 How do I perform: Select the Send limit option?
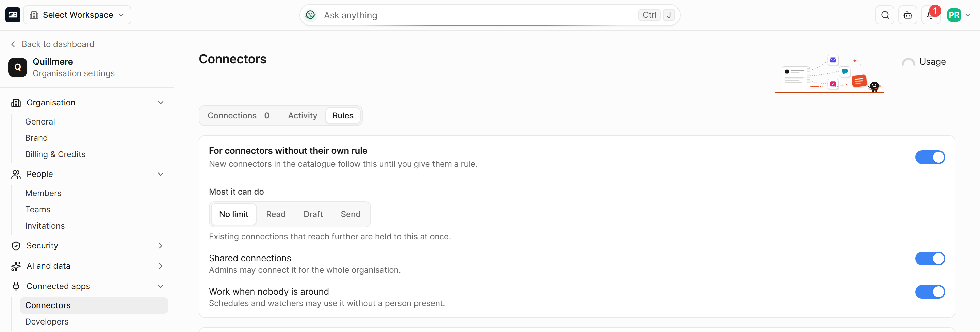[x=350, y=214]
